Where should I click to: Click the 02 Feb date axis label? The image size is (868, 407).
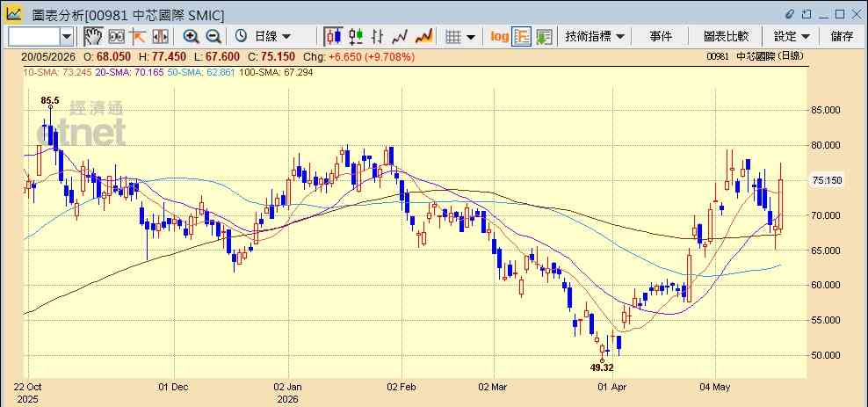tap(401, 387)
